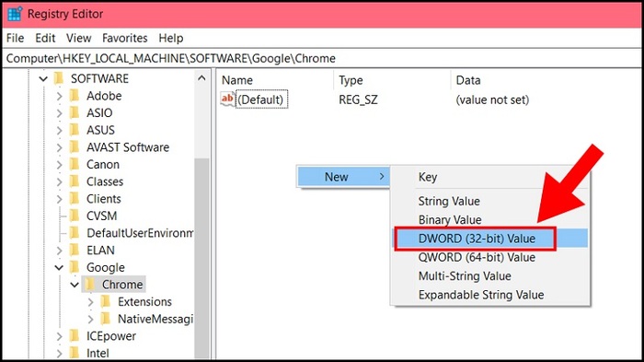Image resolution: width=644 pixels, height=362 pixels.
Task: Click the DefaultUserEnvironment folder icon
Action: pyautogui.click(x=75, y=233)
